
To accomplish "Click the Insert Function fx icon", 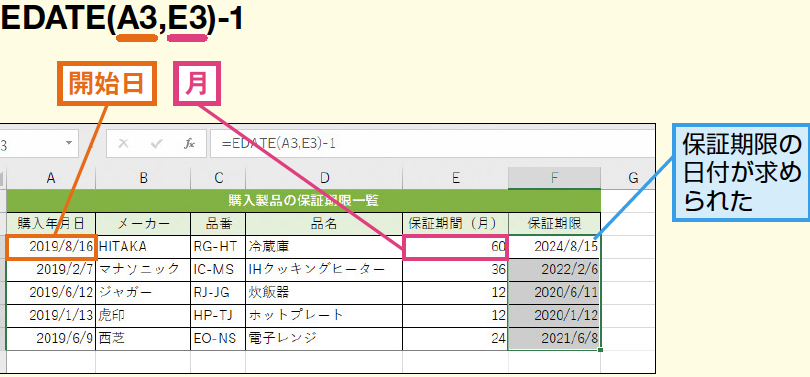I will coord(190,144).
